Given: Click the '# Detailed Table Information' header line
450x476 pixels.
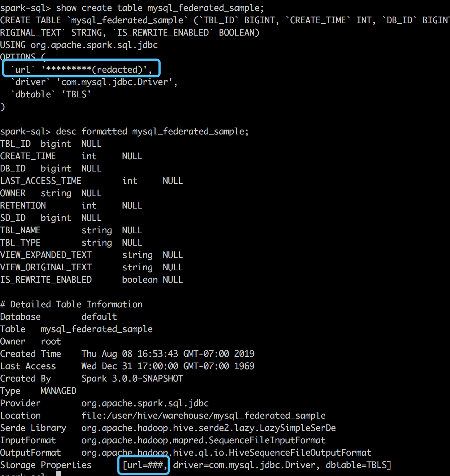Looking at the screenshot, I should pyautogui.click(x=71, y=304).
